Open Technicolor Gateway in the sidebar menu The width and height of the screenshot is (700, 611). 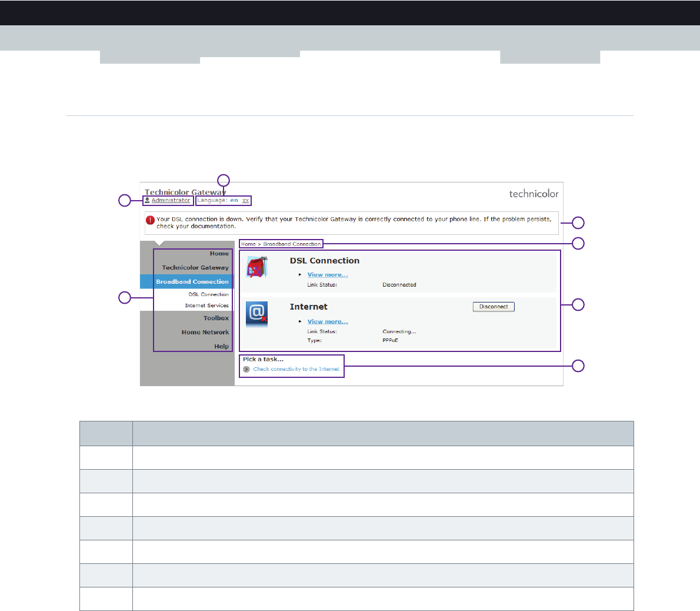[x=195, y=268]
